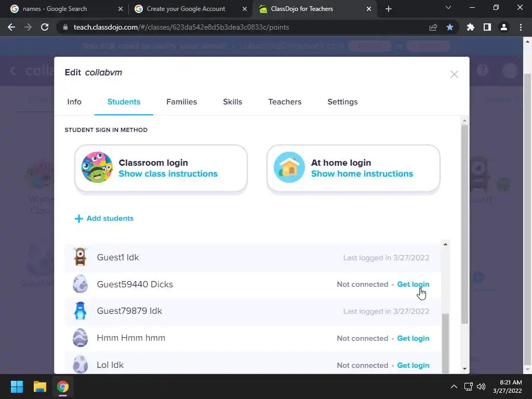Click Lol Idk egg avatar

pos(80,364)
